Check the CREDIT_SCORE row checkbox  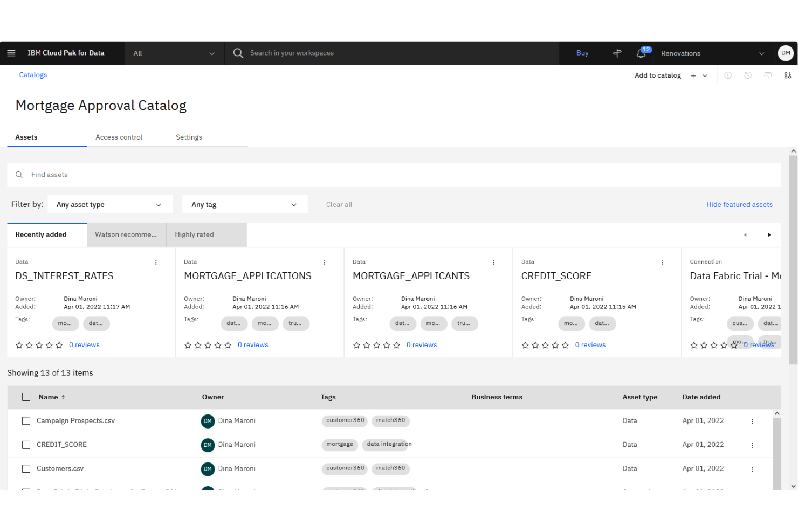click(26, 445)
